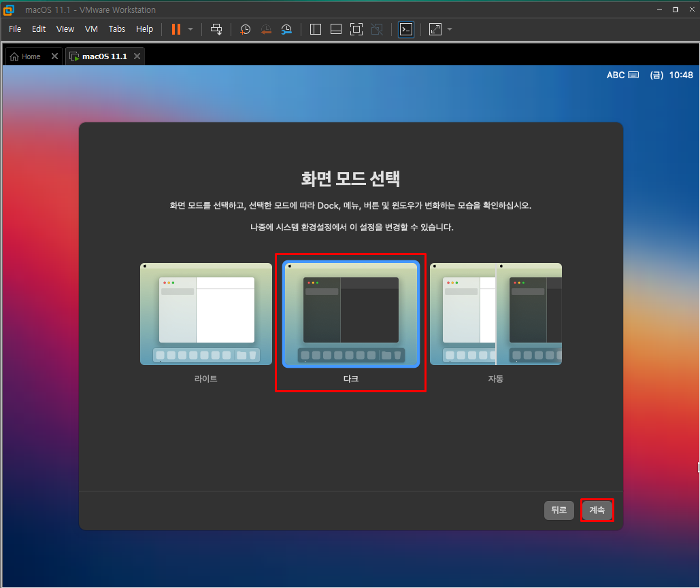Click the 라이트 label

(206, 379)
